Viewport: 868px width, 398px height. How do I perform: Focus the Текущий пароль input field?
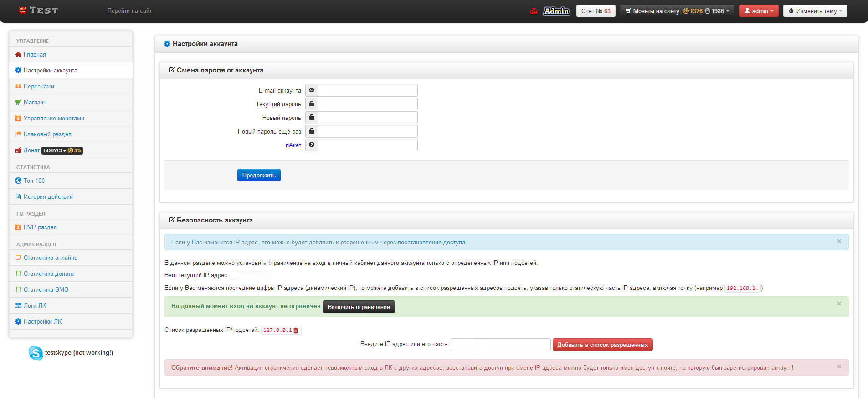click(367, 104)
